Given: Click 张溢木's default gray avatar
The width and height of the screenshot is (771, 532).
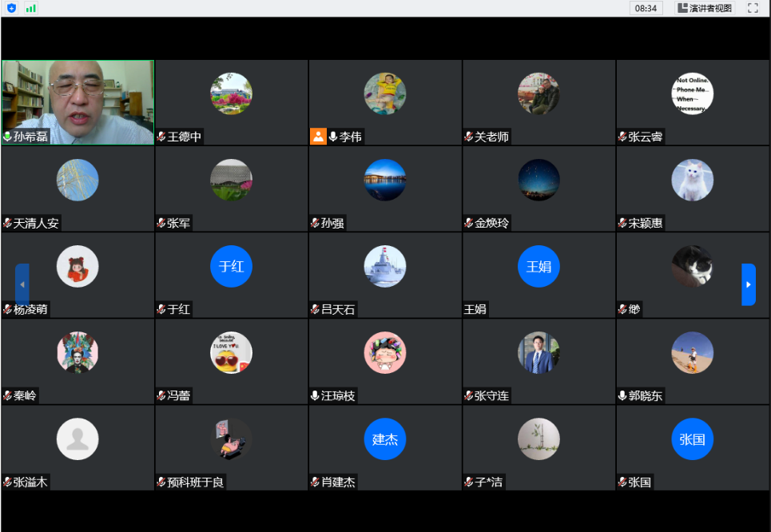Looking at the screenshot, I should point(77,439).
